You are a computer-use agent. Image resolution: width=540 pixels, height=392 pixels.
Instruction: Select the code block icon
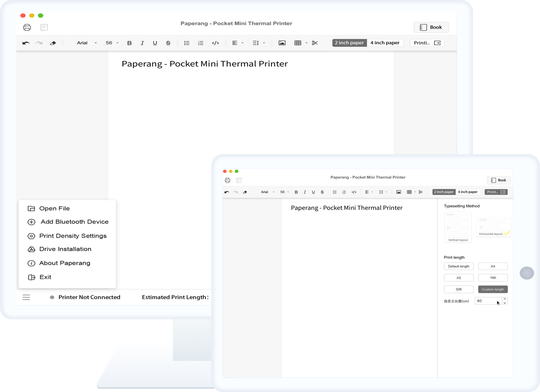[216, 43]
